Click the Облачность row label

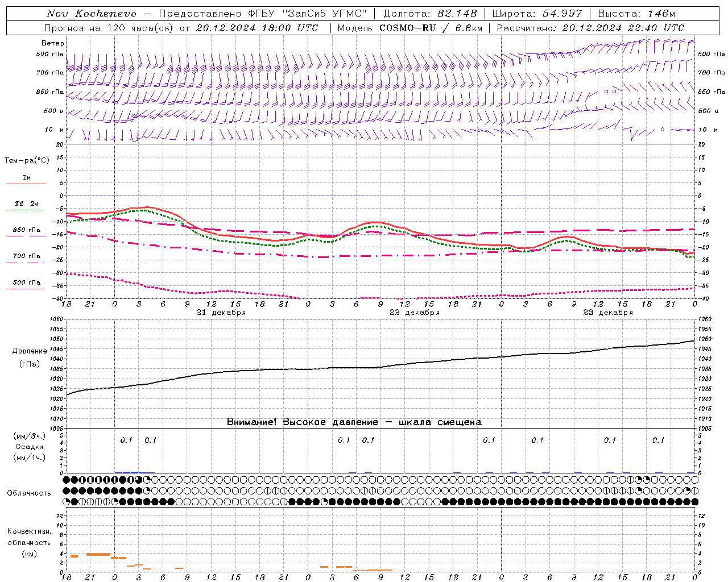pos(29,493)
